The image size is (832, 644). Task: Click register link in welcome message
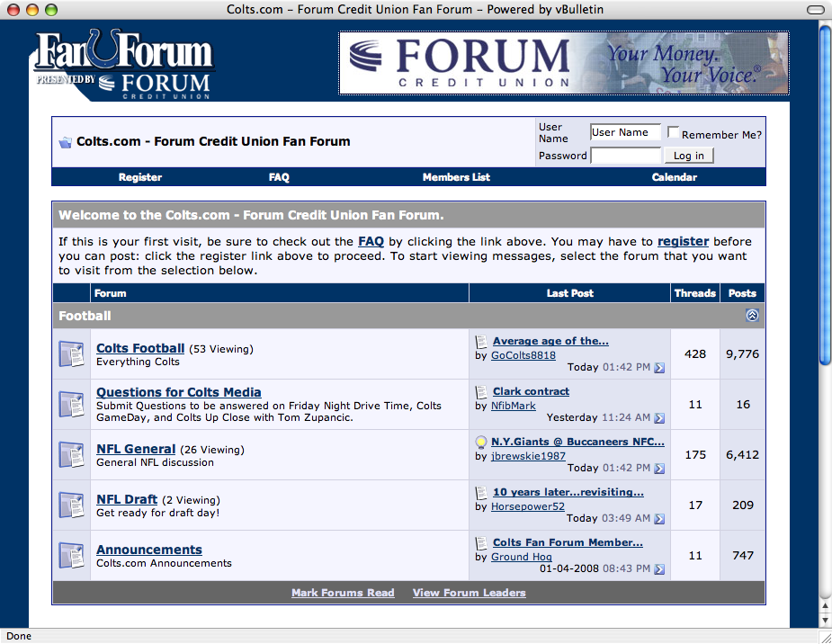683,241
